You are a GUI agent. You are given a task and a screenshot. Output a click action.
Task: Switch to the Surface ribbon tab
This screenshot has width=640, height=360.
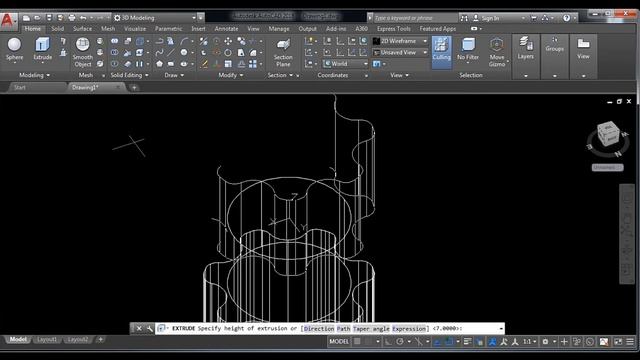click(82, 29)
